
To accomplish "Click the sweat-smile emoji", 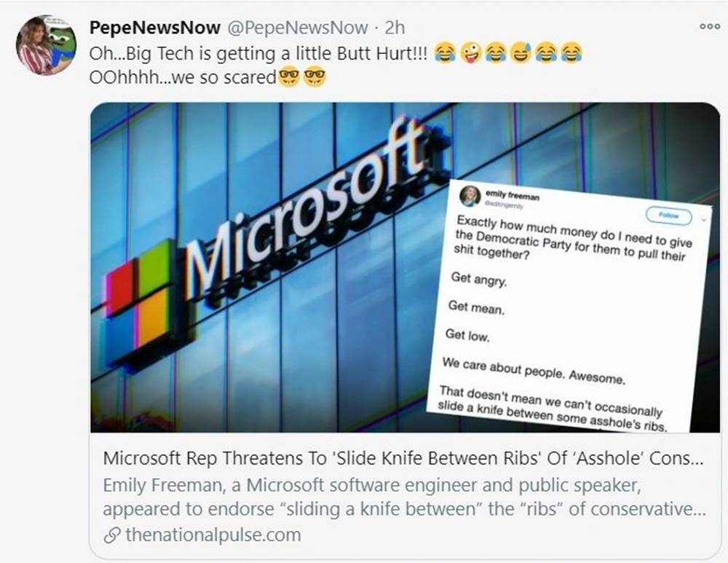I will coord(521,52).
